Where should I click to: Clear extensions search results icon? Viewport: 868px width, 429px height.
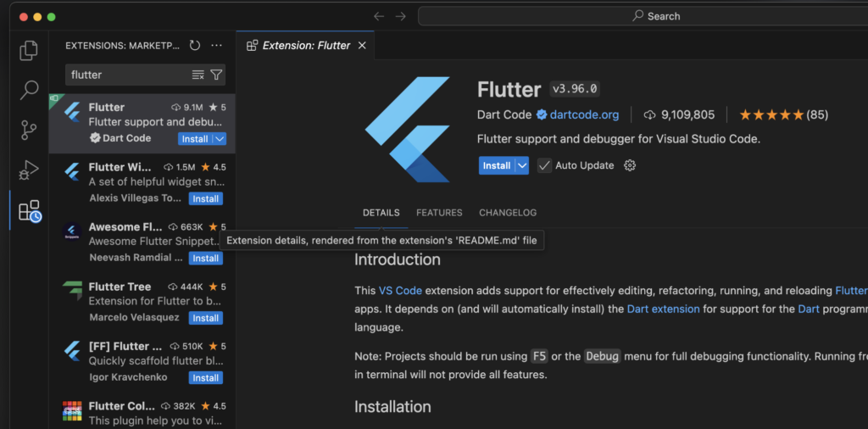tap(198, 75)
